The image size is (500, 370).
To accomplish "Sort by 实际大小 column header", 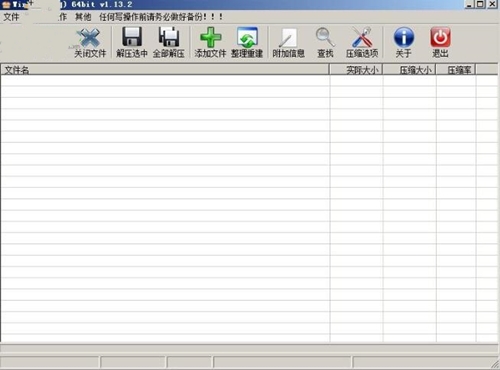I will (356, 70).
